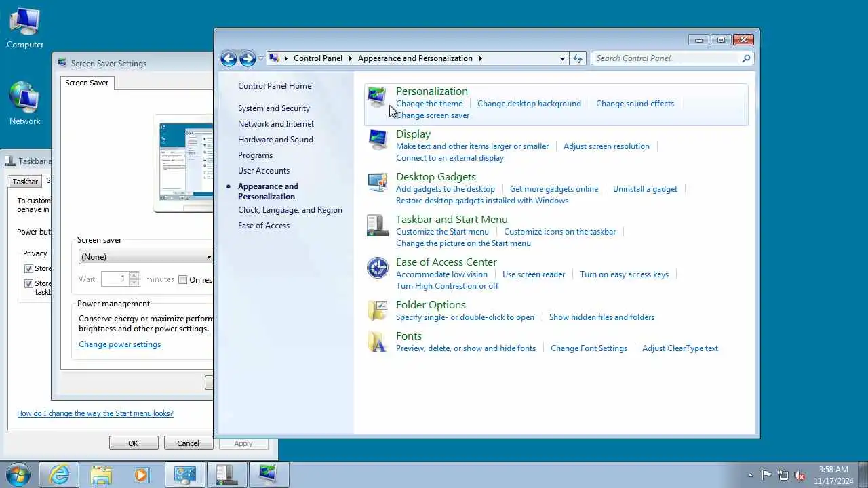
Task: Open Control Panel Home in sidebar
Action: pos(275,86)
